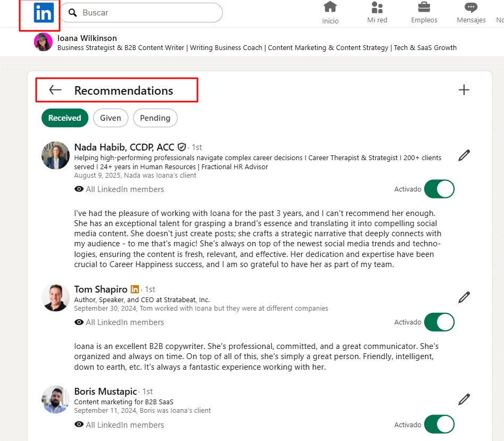This screenshot has height=441, width=504.
Task: Click verification shield next to Nada Habib
Action: (x=181, y=147)
